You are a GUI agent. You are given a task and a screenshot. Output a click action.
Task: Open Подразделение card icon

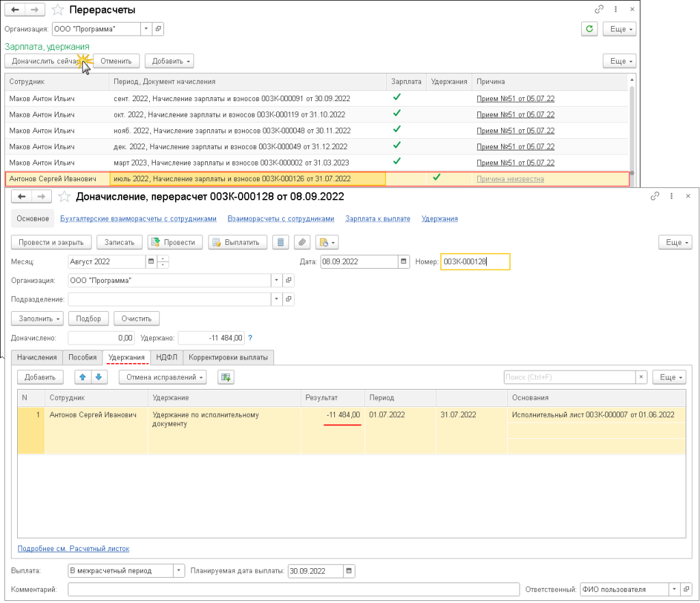coord(289,299)
